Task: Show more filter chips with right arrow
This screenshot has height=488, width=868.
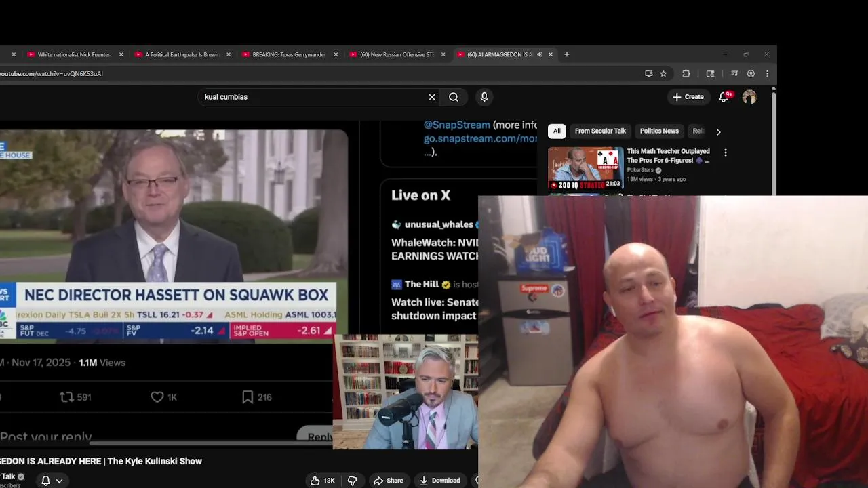Action: (x=719, y=131)
